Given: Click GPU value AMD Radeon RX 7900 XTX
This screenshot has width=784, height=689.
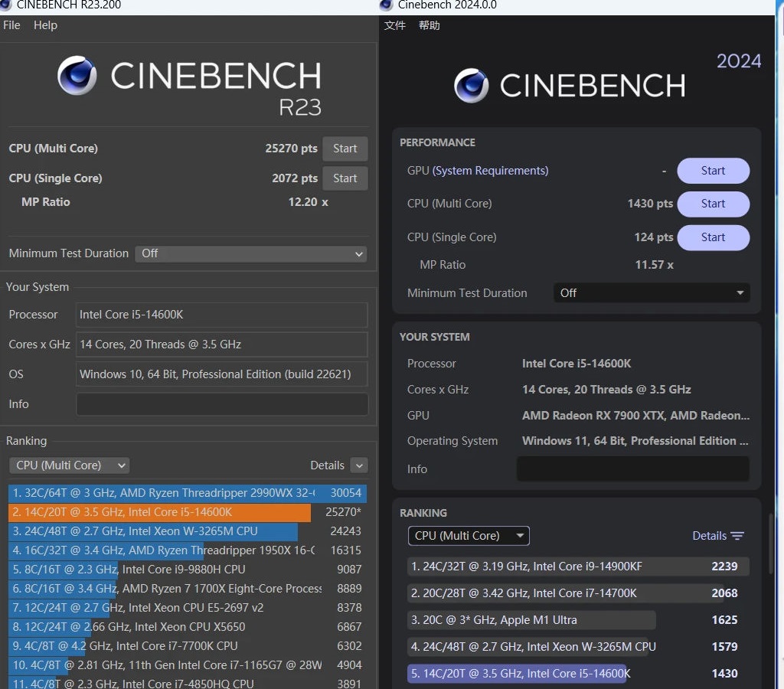Looking at the screenshot, I should coord(635,416).
